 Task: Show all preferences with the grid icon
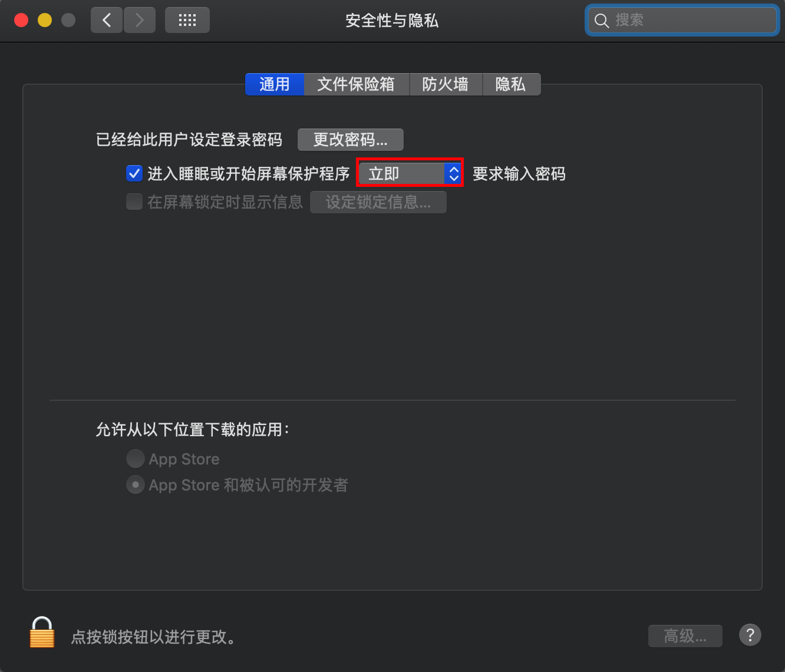[x=187, y=21]
